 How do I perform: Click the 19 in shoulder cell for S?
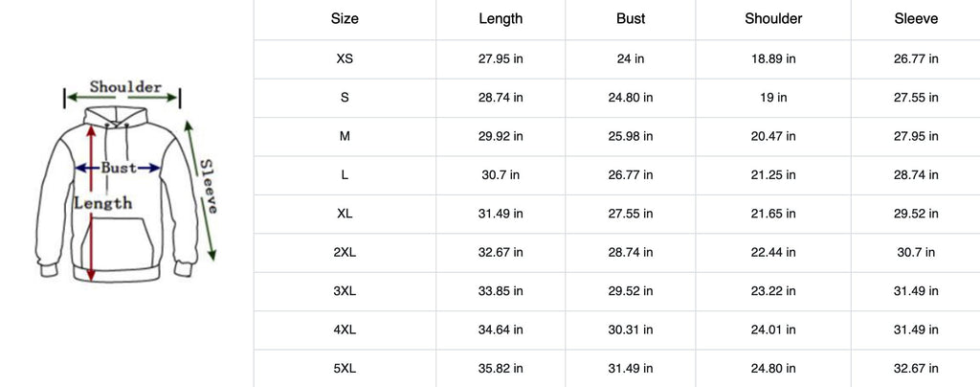[x=773, y=98]
